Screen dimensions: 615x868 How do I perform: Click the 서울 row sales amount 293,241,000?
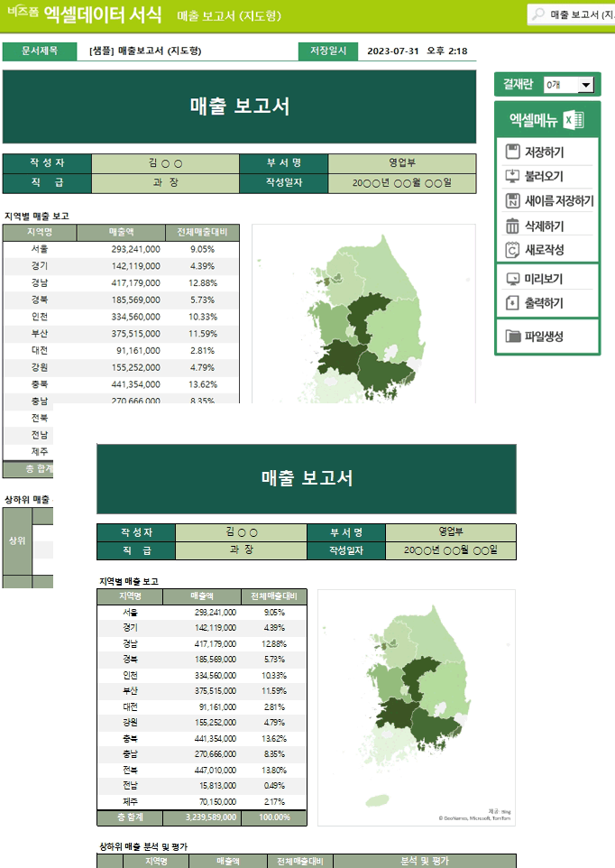tap(135, 249)
